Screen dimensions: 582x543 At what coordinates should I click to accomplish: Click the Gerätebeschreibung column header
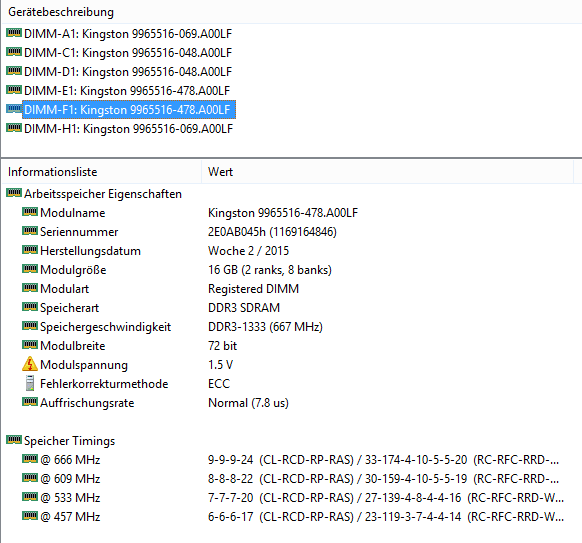61,12
